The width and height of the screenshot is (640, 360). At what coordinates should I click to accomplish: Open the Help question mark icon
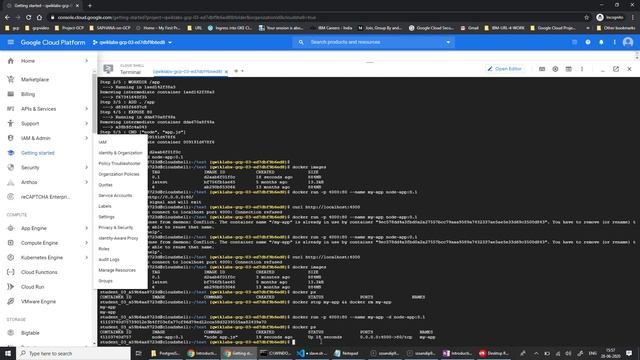588,42
